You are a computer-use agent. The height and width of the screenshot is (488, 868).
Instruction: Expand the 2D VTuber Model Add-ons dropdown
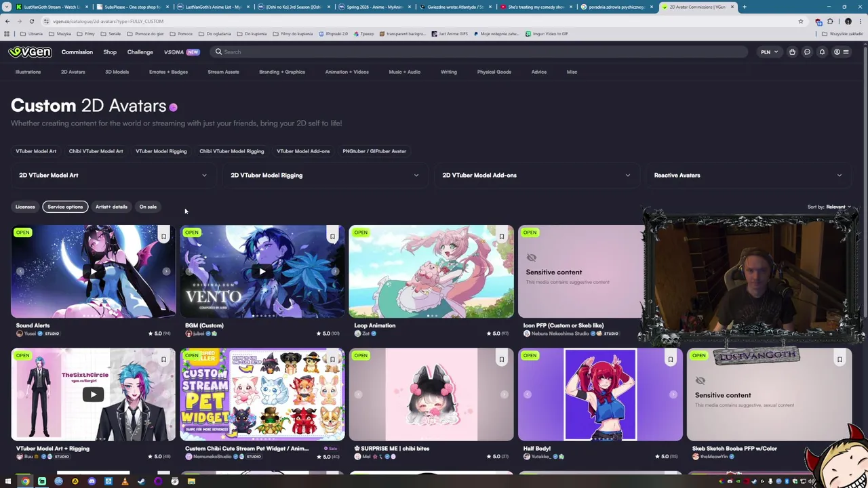click(536, 175)
